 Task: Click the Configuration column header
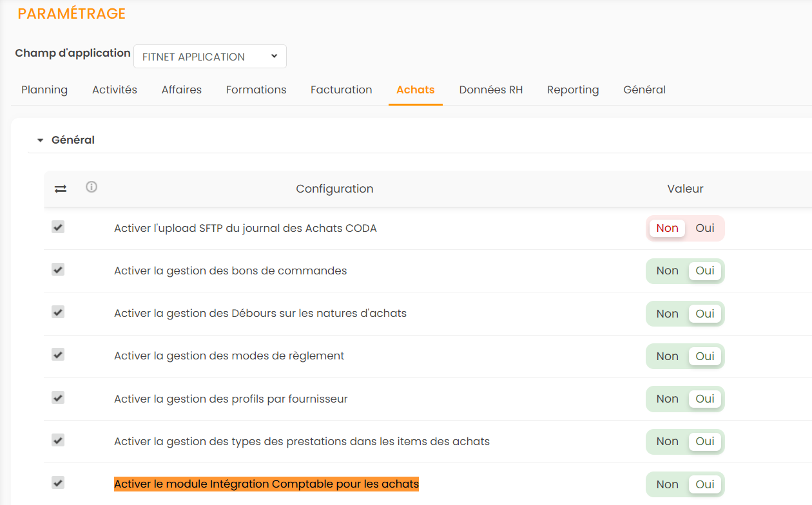click(334, 189)
